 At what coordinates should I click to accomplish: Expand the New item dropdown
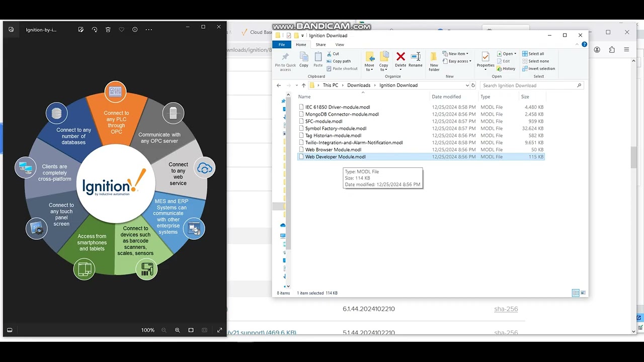click(455, 54)
